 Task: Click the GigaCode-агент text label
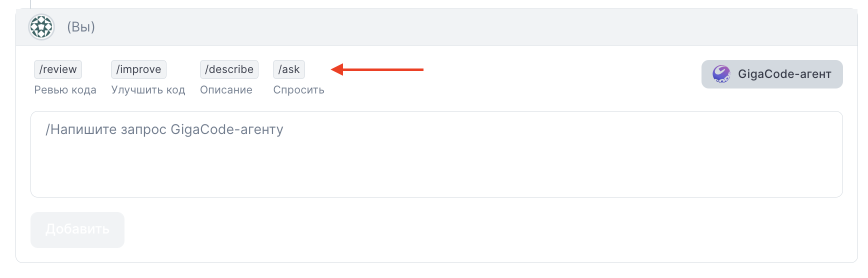click(784, 74)
